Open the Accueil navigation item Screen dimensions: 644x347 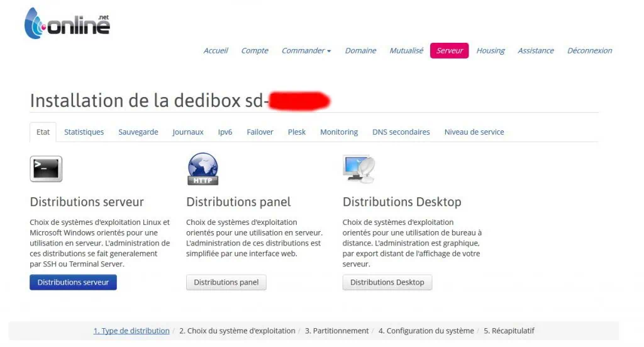216,50
